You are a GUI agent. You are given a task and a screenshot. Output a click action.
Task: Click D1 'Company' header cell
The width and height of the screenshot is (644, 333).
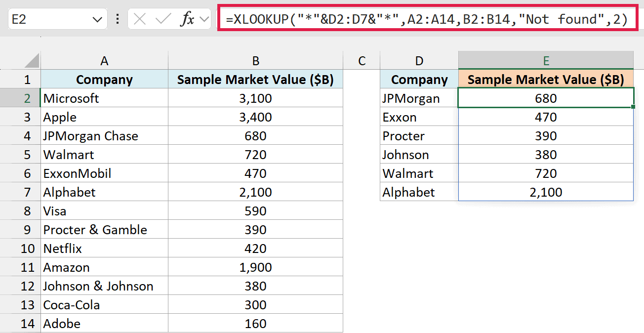coord(419,80)
